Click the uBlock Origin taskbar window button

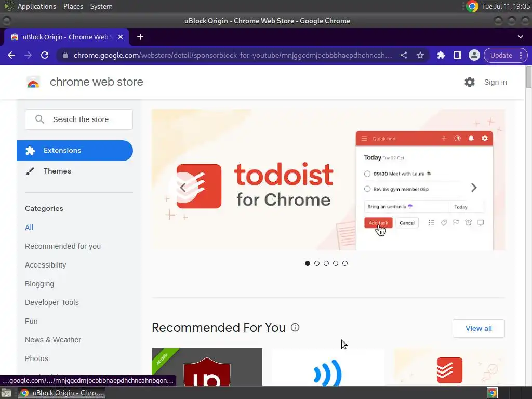[x=61, y=393]
